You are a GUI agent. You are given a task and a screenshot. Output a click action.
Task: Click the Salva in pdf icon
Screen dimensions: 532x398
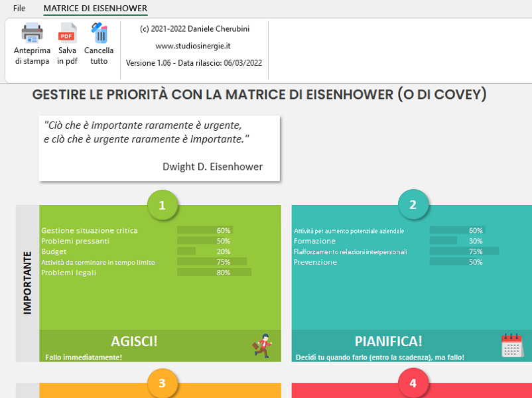[67, 33]
